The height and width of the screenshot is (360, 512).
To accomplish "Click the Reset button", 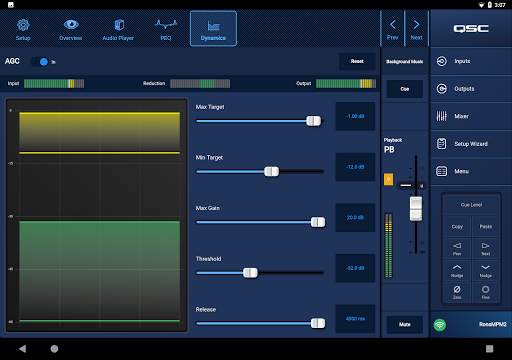I will [x=357, y=61].
